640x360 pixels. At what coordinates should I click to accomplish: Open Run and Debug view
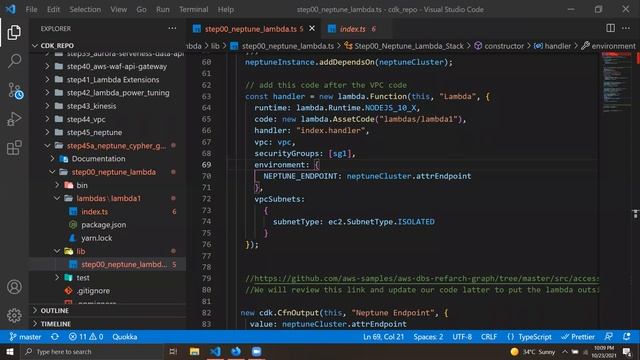[14, 119]
